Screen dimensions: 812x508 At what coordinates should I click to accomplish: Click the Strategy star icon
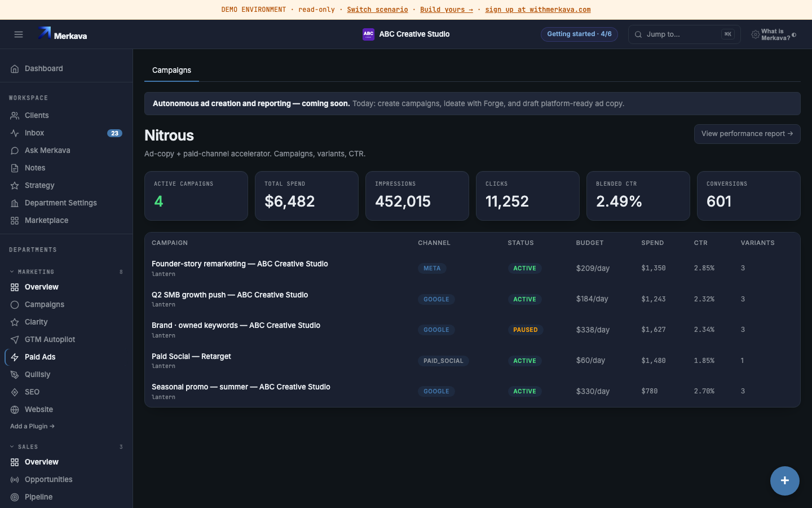15,186
